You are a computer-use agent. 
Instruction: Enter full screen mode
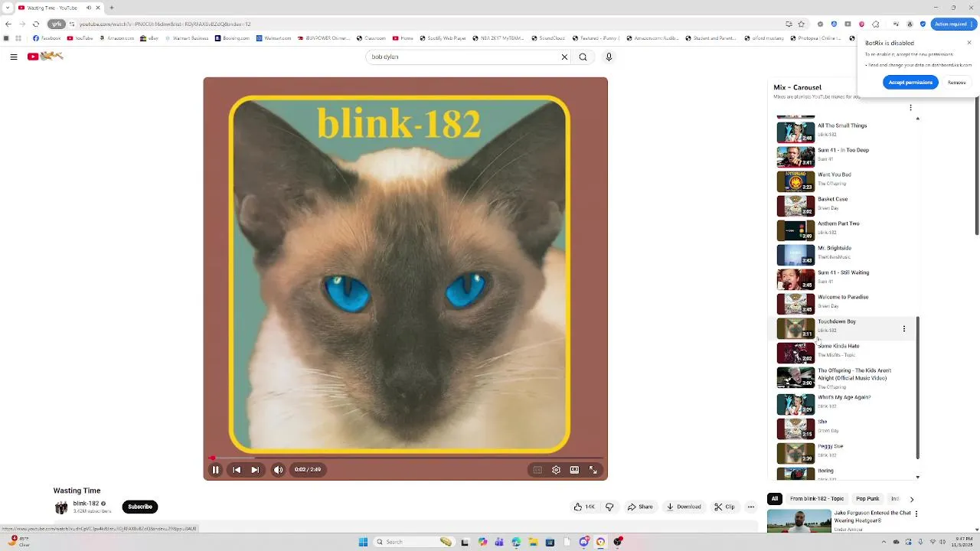593,470
